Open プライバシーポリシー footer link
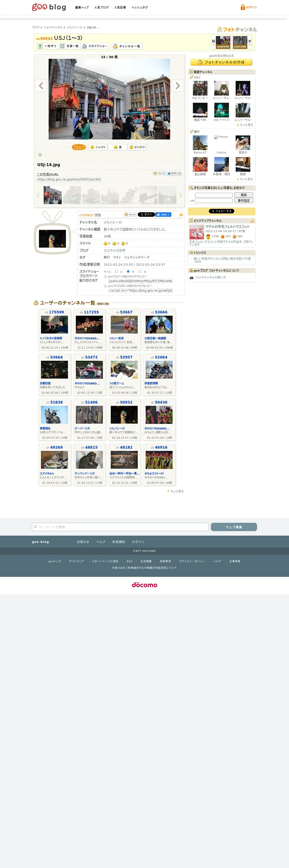The image size is (289, 868). (192, 561)
